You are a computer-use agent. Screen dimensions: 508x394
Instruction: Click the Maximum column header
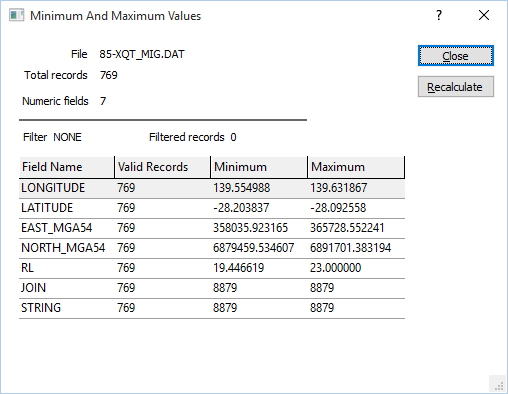[356, 167]
